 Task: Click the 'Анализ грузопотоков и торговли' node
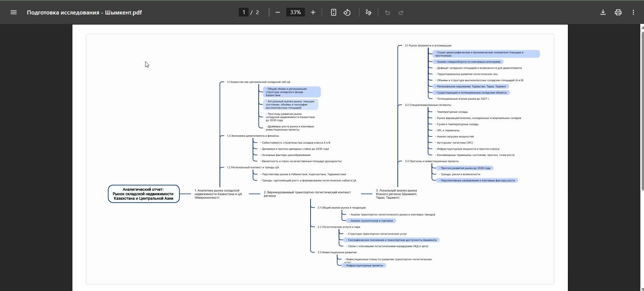[371, 221]
